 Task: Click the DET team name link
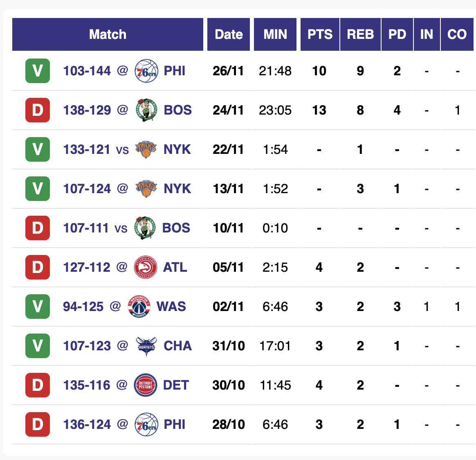coord(176,385)
